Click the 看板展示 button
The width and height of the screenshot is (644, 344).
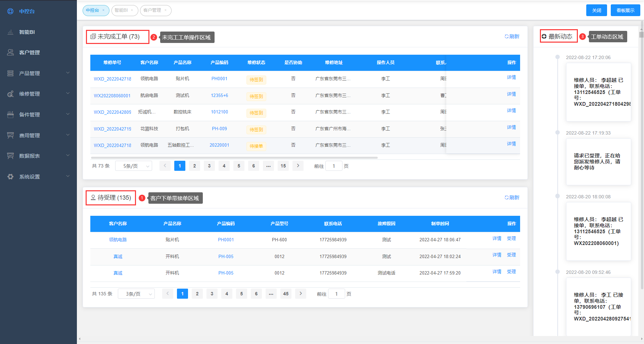coord(625,10)
